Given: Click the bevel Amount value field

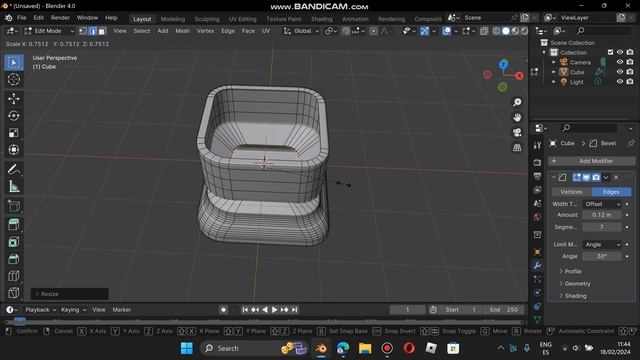Looking at the screenshot, I should pos(602,215).
